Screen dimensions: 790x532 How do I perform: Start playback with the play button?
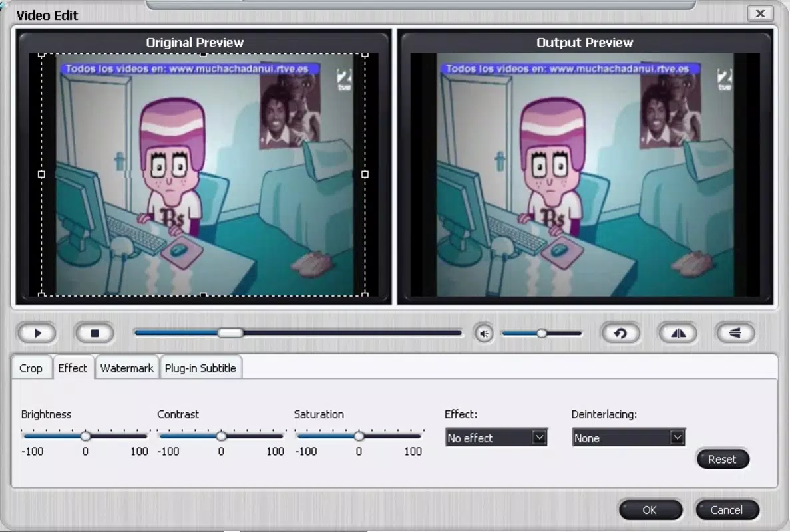coord(37,333)
